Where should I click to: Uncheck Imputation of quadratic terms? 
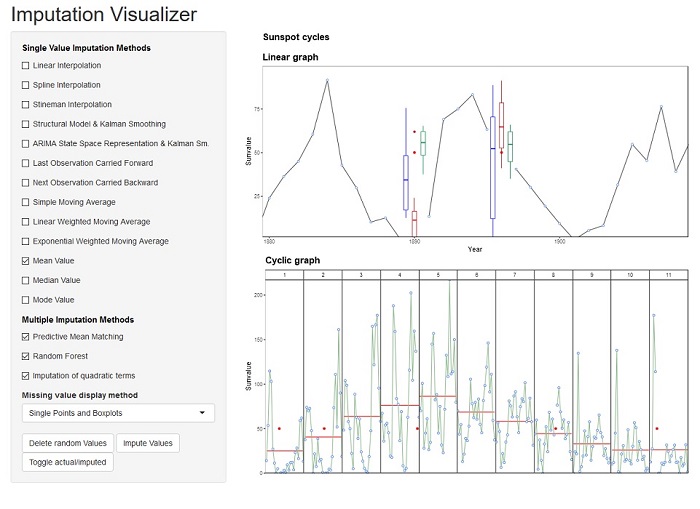click(25, 376)
